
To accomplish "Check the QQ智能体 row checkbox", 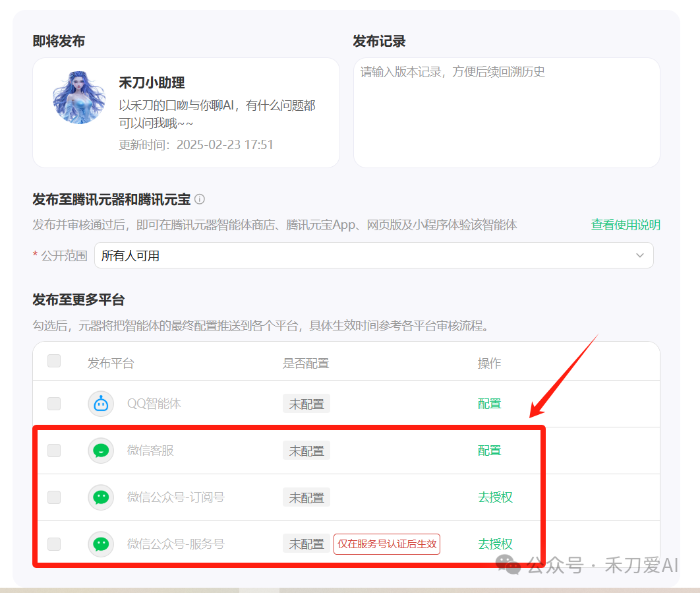I will pyautogui.click(x=54, y=404).
